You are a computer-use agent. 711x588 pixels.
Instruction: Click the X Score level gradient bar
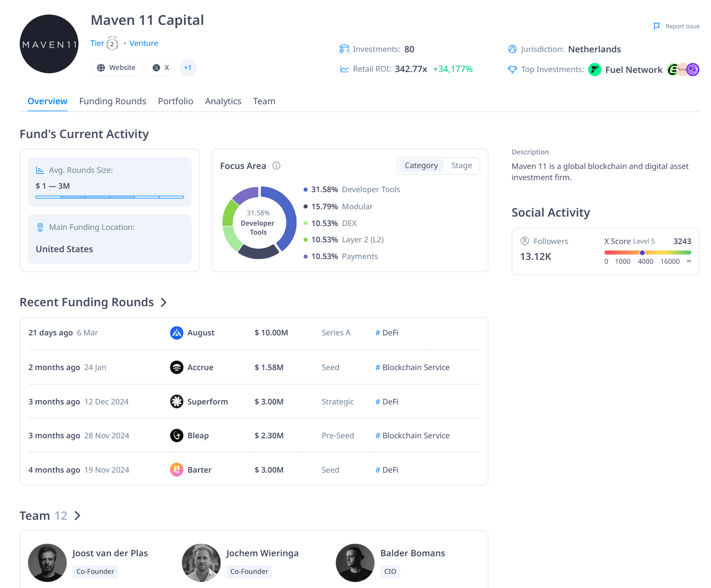click(647, 253)
